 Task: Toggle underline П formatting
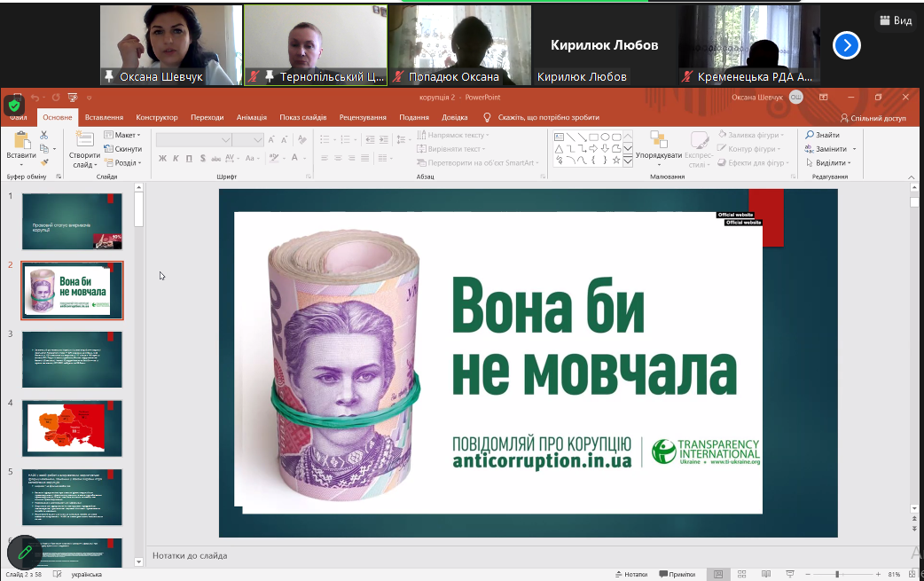(189, 158)
